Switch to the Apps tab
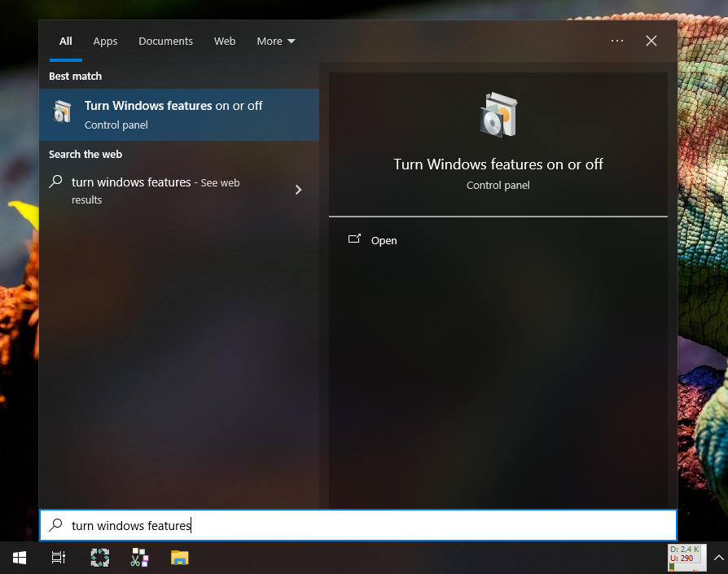Image resolution: width=728 pixels, height=574 pixels. click(105, 41)
